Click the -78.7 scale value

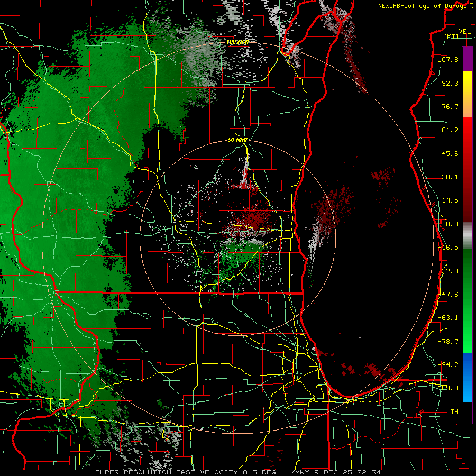tap(448, 342)
